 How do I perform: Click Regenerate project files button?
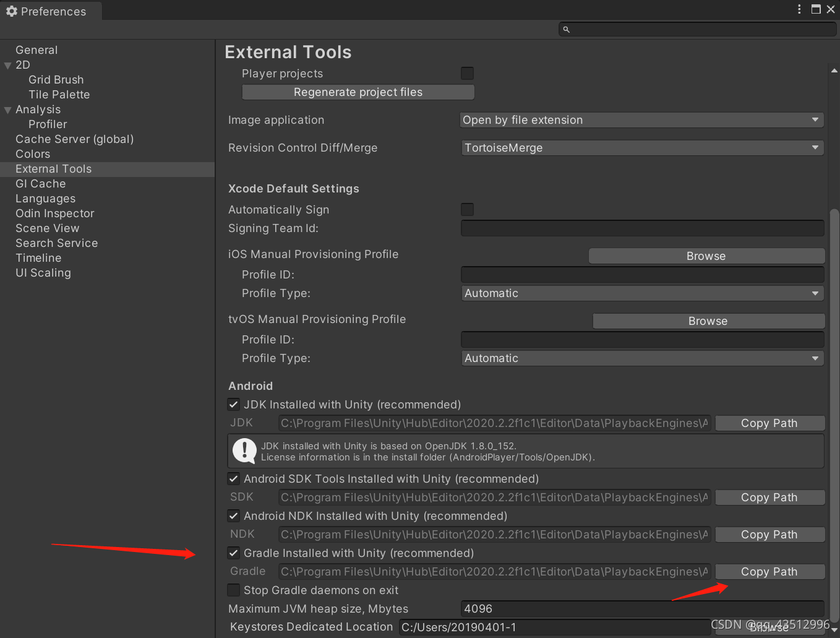pyautogui.click(x=358, y=92)
